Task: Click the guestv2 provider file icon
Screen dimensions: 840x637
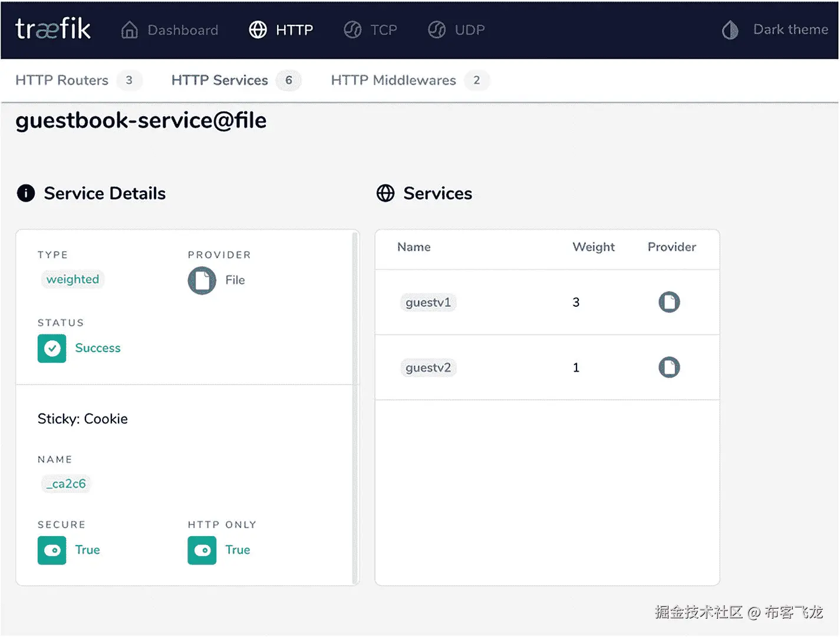Action: click(x=669, y=367)
